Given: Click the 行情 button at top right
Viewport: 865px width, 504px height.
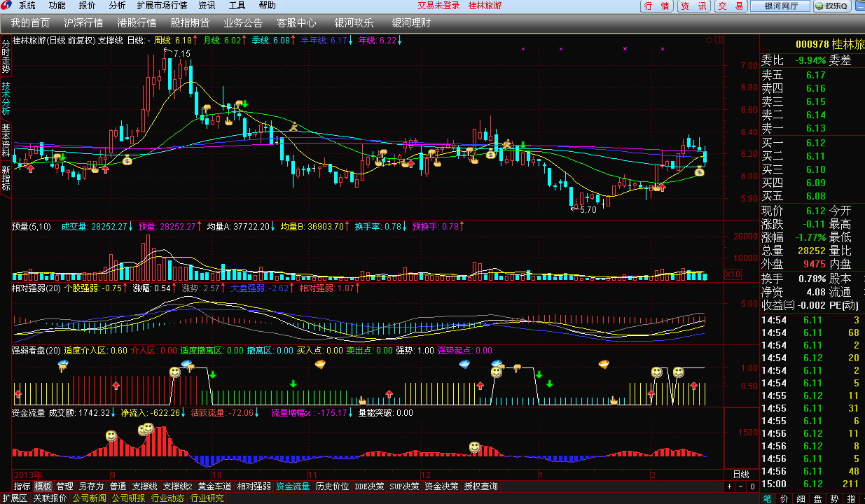Looking at the screenshot, I should click(x=657, y=6).
